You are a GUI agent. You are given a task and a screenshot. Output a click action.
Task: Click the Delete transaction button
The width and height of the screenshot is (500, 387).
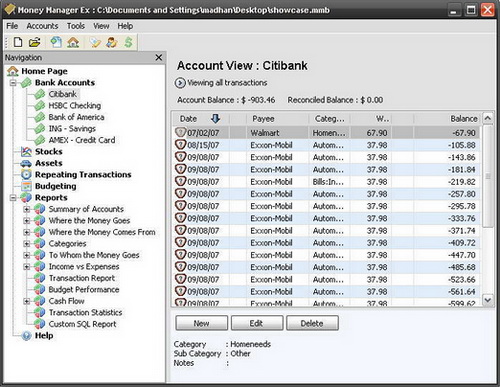[312, 323]
